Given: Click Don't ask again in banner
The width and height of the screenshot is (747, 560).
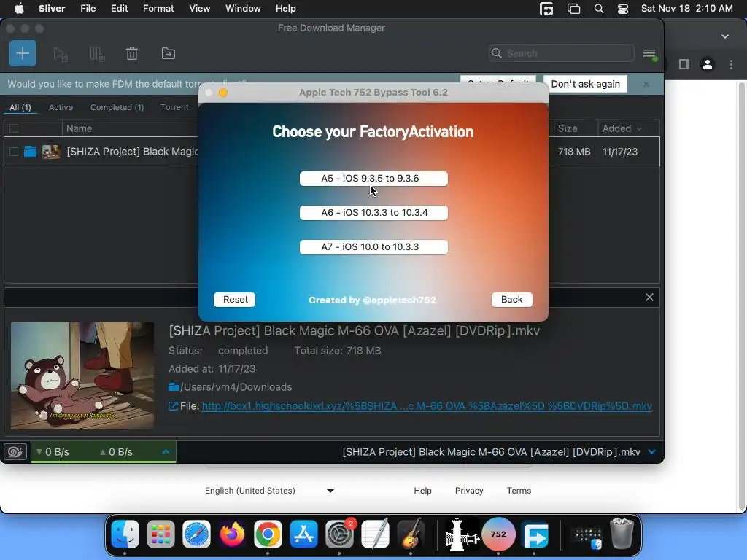Looking at the screenshot, I should (585, 84).
